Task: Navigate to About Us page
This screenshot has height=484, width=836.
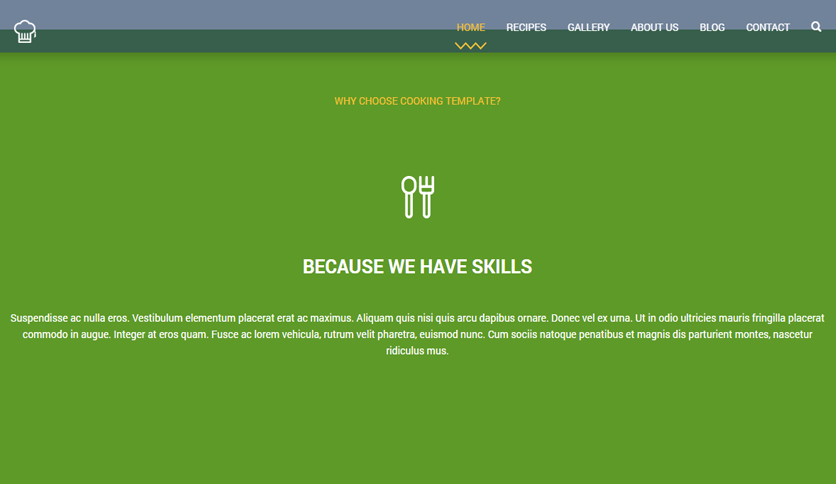Action: [655, 27]
